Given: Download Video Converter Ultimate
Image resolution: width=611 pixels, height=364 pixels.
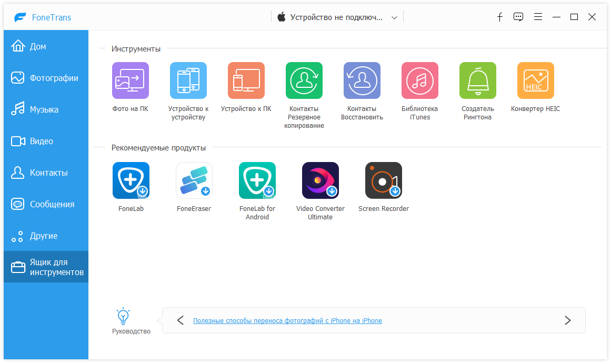Looking at the screenshot, I should (x=320, y=180).
